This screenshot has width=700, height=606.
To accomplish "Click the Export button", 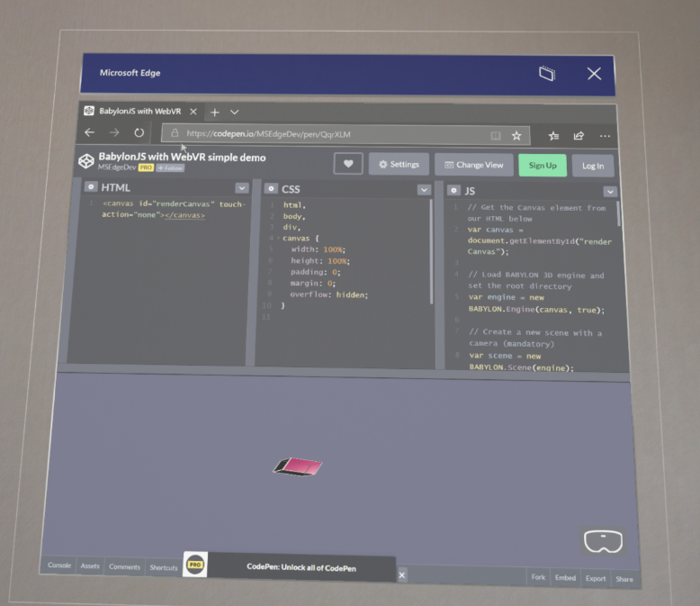I will pos(596,578).
